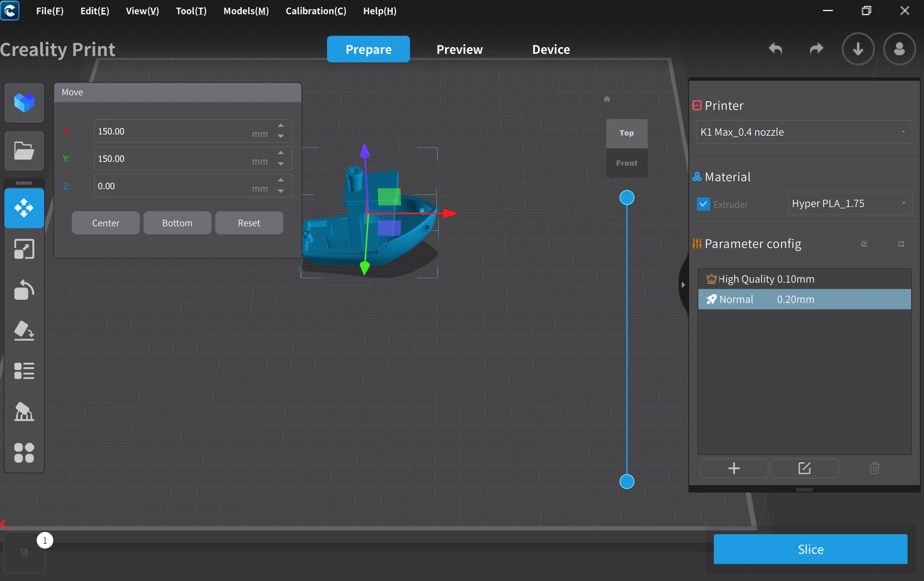Select the Scale tool icon

24,249
